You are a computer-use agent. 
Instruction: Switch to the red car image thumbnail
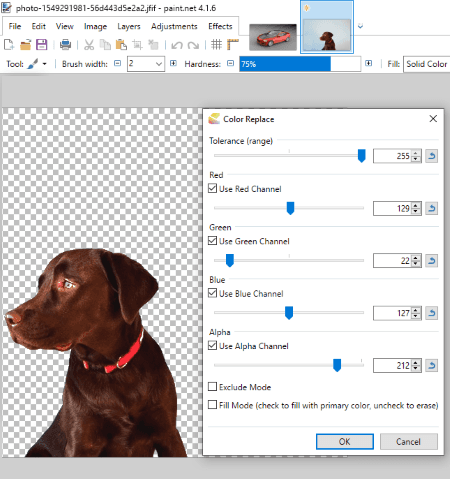(x=273, y=37)
